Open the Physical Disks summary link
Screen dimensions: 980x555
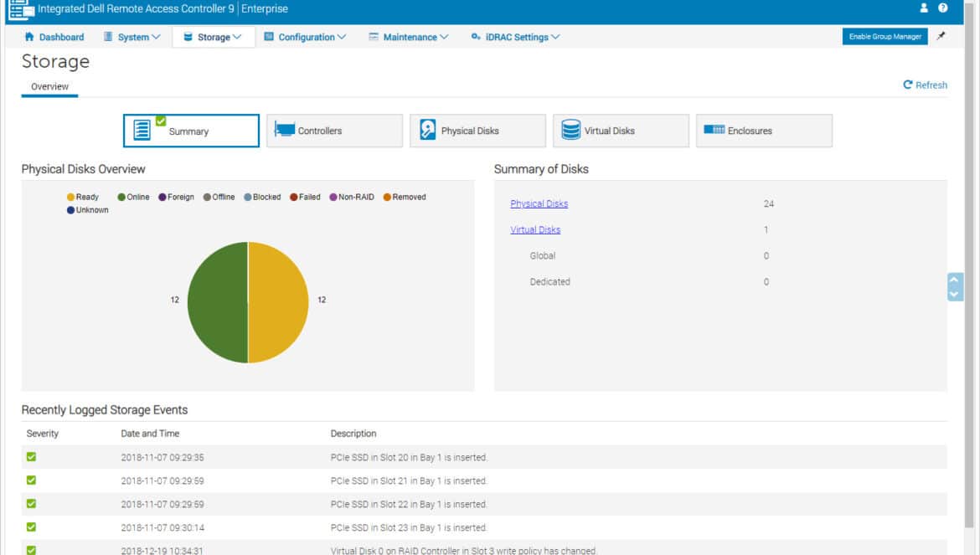click(539, 203)
